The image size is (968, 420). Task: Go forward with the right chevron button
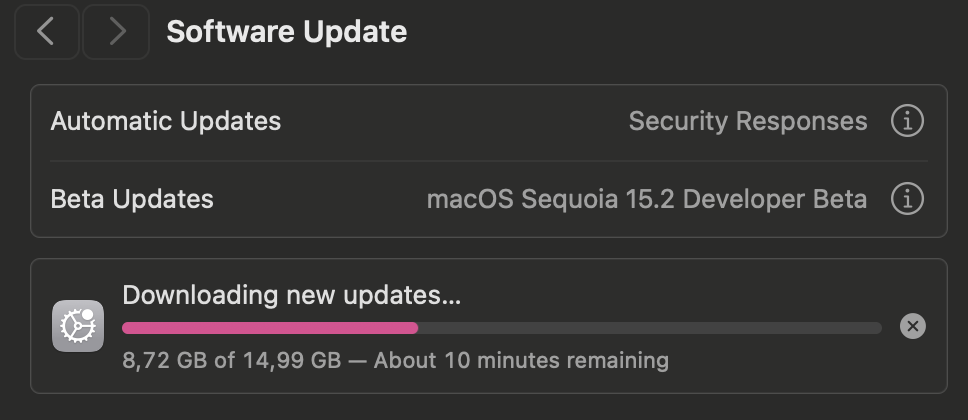coord(116,32)
